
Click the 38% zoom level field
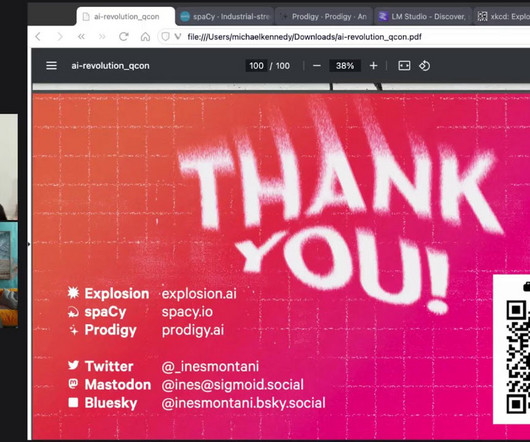(x=345, y=66)
